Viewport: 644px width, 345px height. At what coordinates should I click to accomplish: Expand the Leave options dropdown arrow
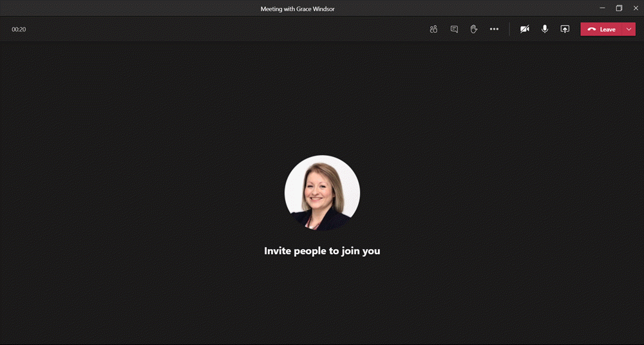[x=629, y=30]
